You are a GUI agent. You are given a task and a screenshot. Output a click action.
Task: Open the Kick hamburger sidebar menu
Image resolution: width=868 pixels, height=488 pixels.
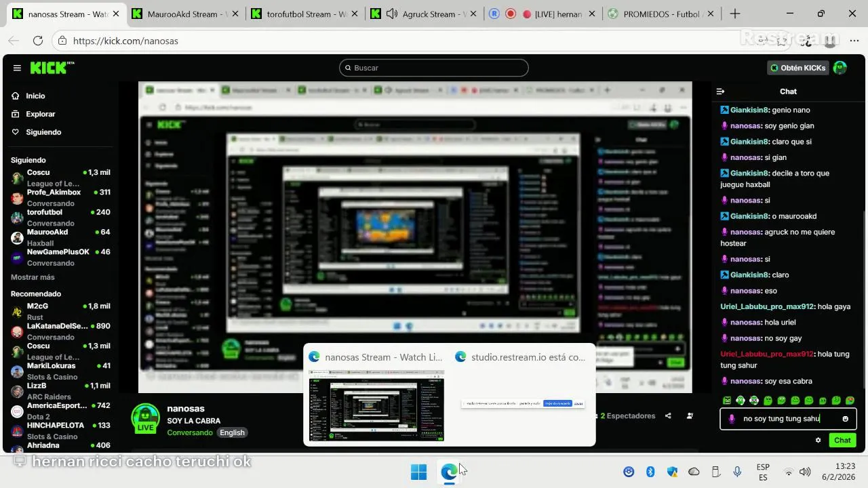[x=17, y=68]
